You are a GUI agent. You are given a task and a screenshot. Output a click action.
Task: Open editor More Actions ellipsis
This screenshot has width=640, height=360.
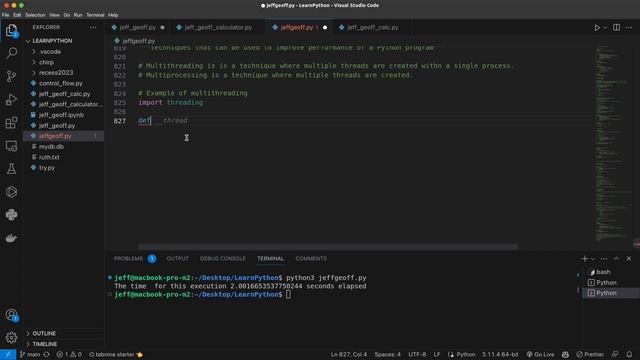pyautogui.click(x=629, y=28)
